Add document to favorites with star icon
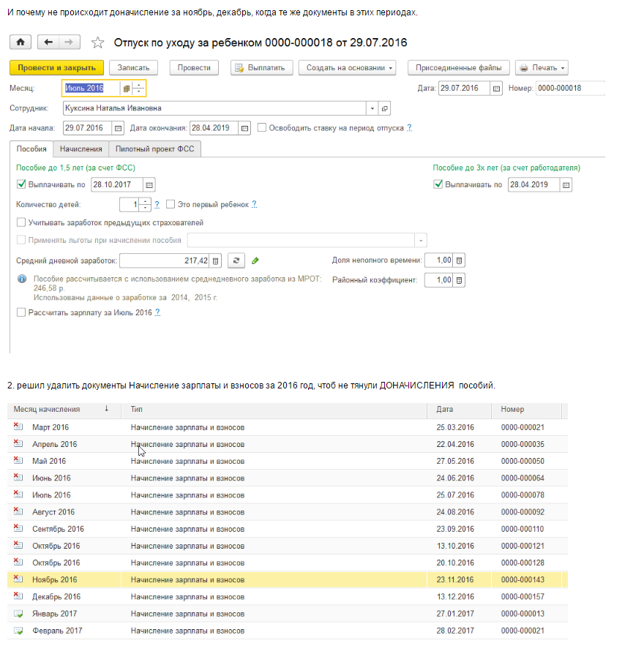Viewport: 644px width, 654px height. (x=97, y=42)
